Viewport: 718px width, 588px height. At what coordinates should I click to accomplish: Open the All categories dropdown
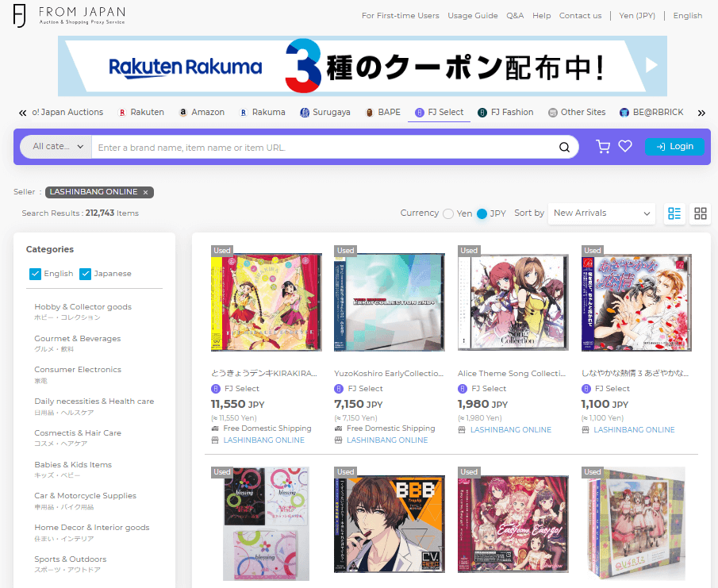coord(56,147)
